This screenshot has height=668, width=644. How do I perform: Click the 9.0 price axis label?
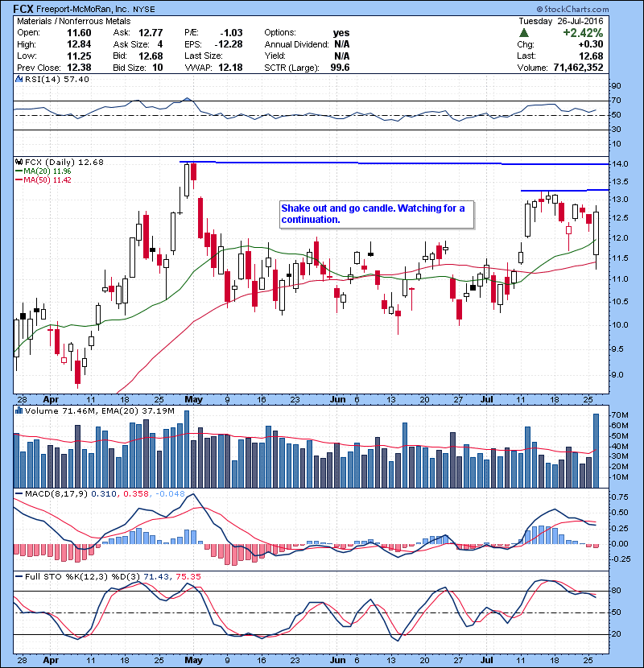pyautogui.click(x=618, y=375)
